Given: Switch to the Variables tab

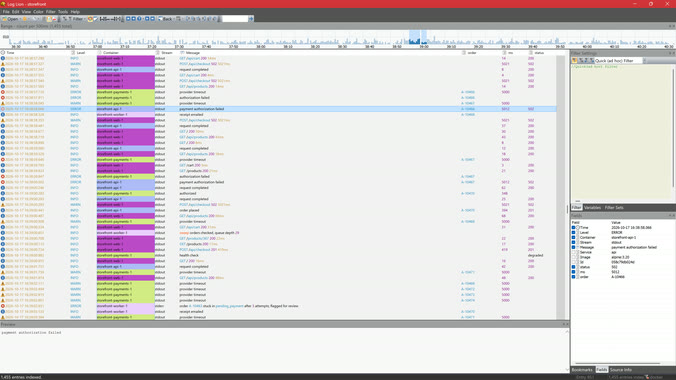Looking at the screenshot, I should pyautogui.click(x=592, y=207).
